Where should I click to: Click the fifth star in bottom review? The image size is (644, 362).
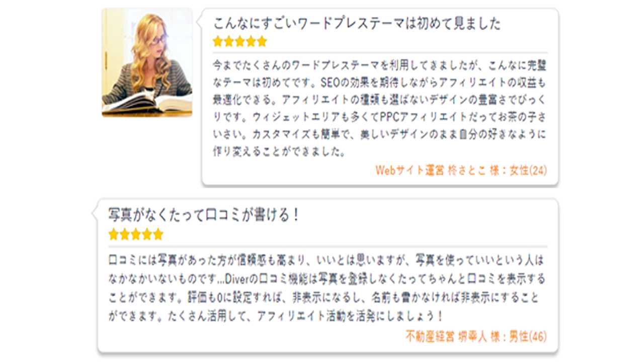click(158, 234)
